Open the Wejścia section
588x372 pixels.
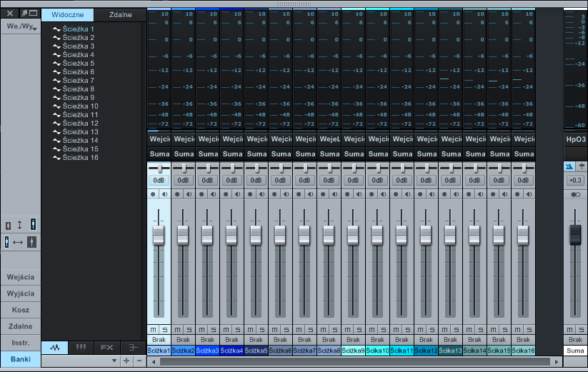[21, 277]
